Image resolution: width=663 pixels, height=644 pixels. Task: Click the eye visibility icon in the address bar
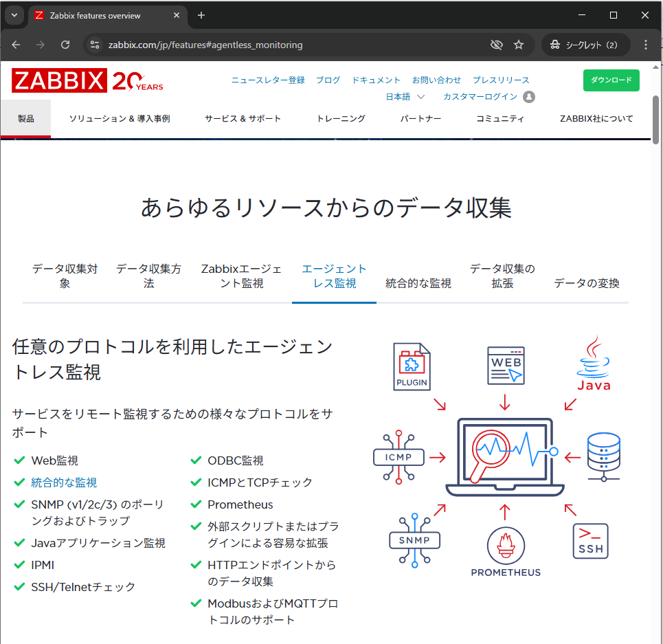(496, 44)
